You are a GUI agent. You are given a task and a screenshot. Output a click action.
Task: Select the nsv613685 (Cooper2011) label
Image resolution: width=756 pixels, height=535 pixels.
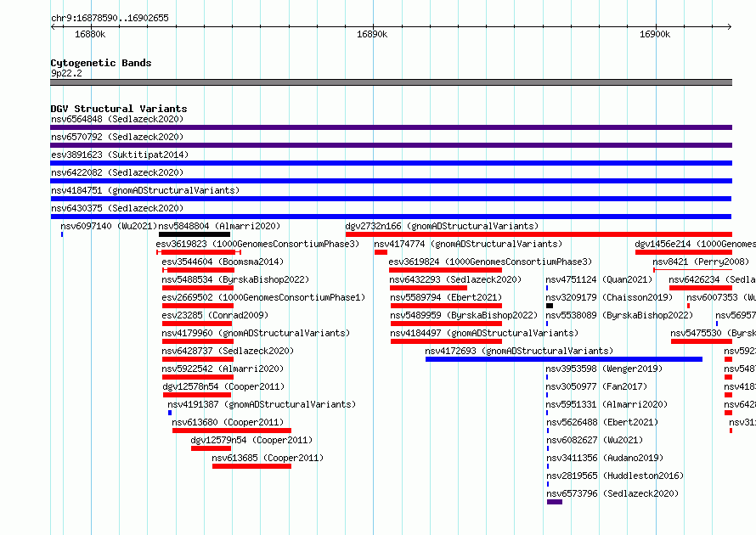pos(268,458)
